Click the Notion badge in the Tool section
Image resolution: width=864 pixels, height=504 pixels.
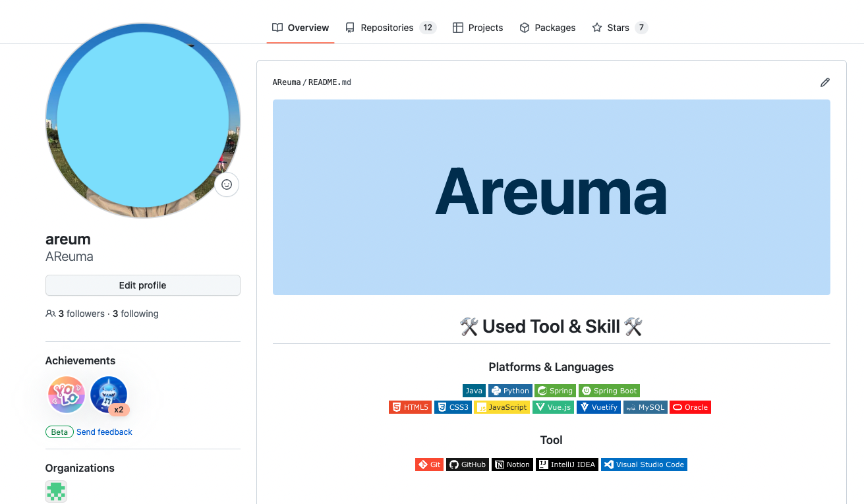(512, 464)
